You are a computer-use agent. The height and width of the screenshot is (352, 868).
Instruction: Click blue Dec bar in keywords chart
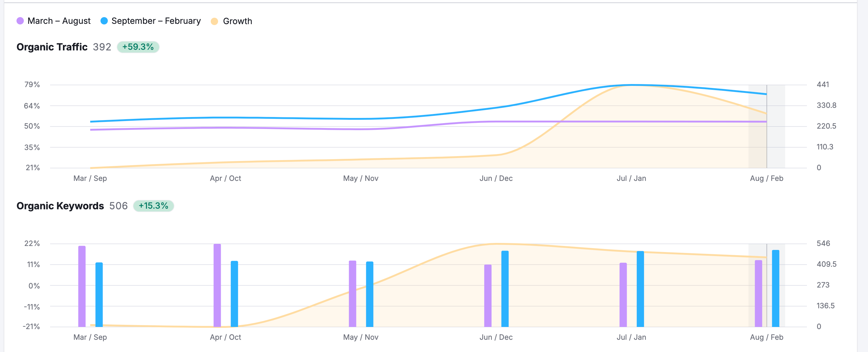pos(505,289)
